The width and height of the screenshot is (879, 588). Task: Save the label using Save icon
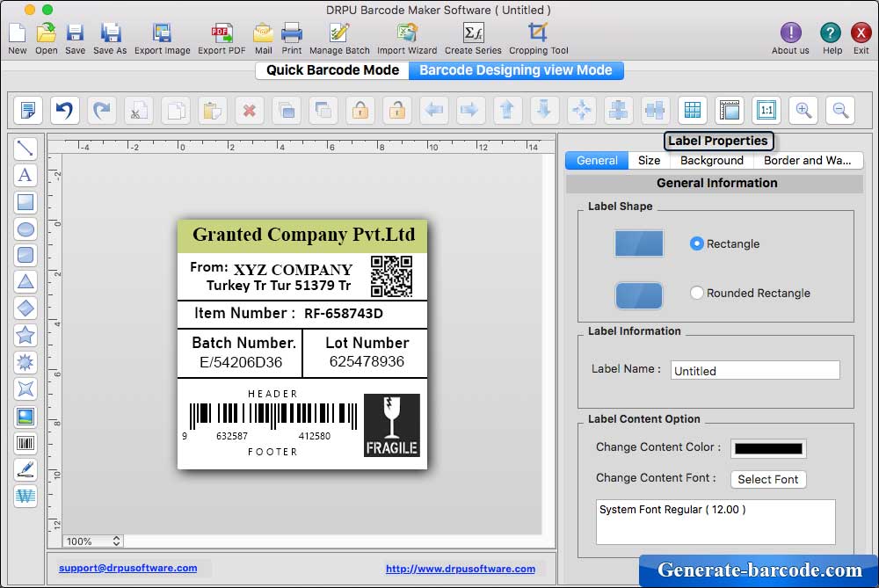pos(75,38)
